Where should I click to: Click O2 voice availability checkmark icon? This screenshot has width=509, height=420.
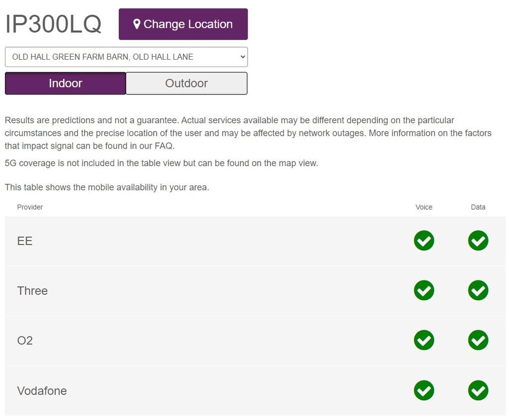click(424, 340)
